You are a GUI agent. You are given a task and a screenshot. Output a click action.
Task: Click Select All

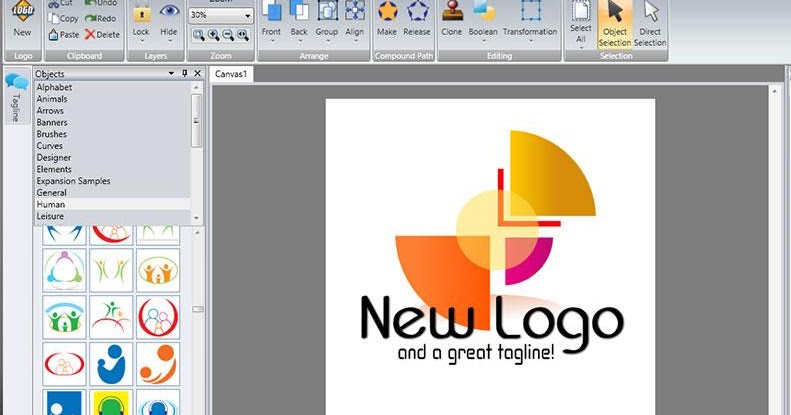[x=581, y=24]
